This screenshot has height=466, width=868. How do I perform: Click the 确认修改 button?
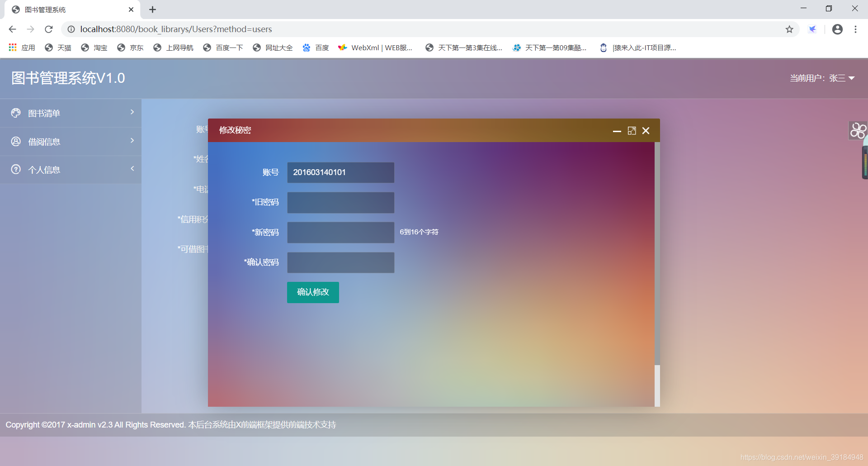(313, 292)
